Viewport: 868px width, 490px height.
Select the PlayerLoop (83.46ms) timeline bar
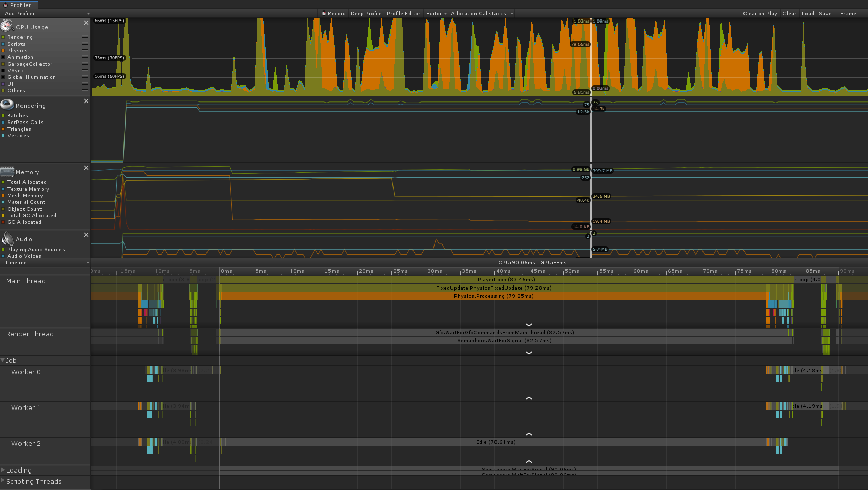(x=506, y=280)
